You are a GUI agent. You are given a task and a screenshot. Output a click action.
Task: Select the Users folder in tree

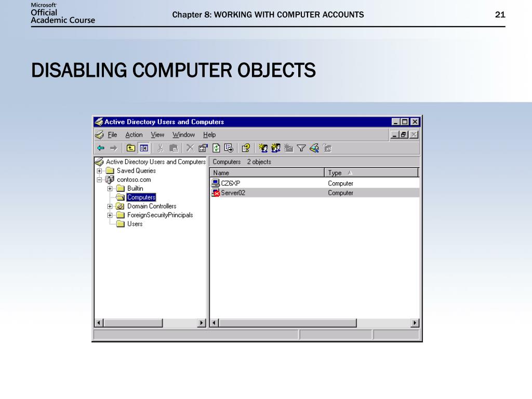(135, 224)
